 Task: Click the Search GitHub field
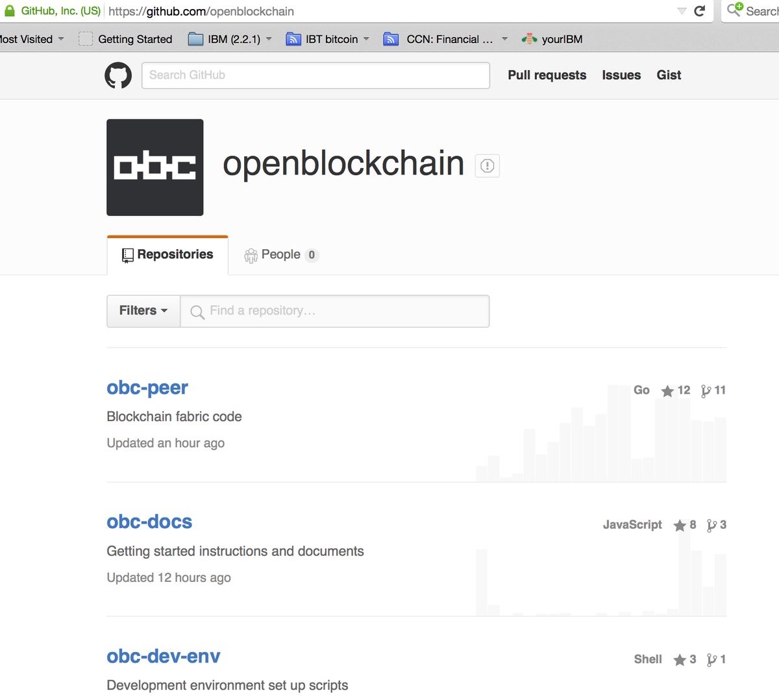315,75
